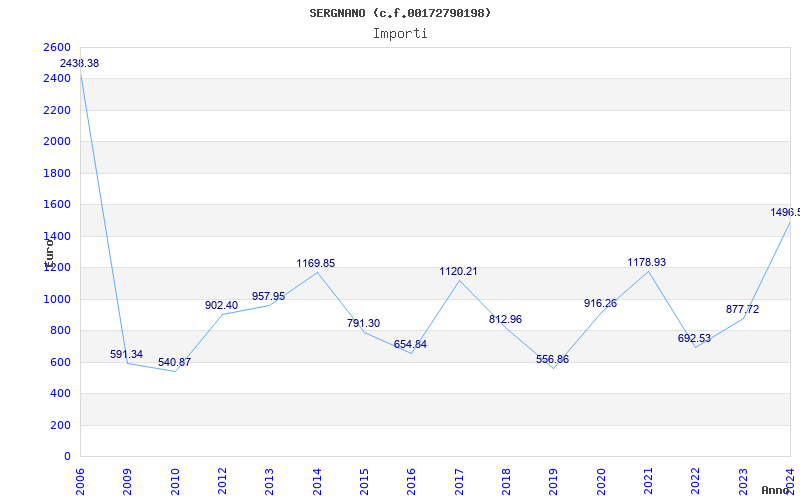Click the 1178.93 data label
The image size is (800, 500).
[646, 262]
